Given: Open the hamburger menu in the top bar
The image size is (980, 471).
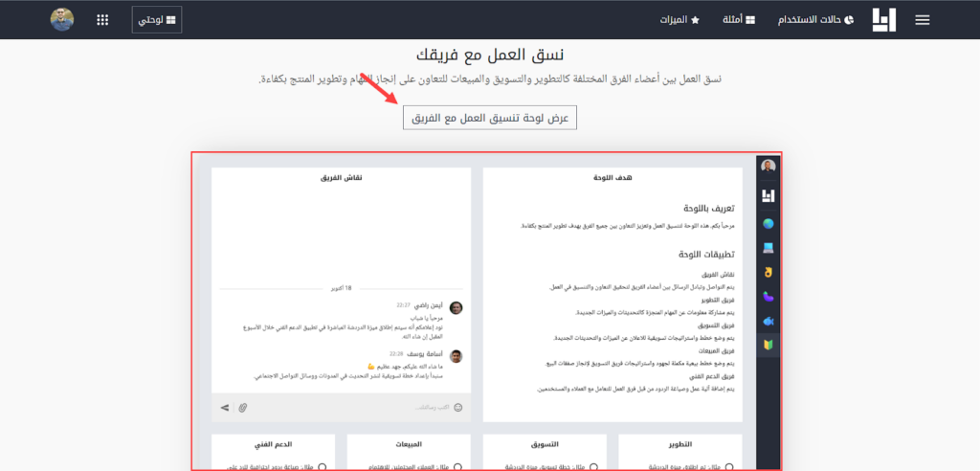Looking at the screenshot, I should [923, 19].
